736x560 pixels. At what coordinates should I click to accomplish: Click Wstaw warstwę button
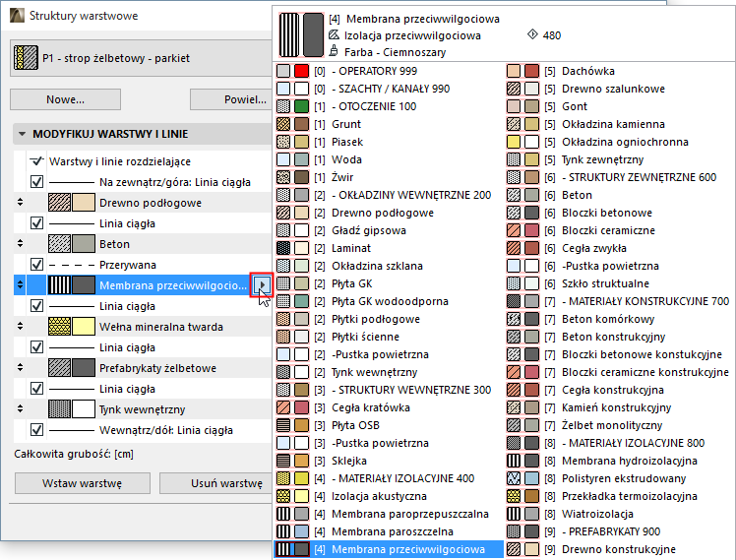pyautogui.click(x=82, y=483)
